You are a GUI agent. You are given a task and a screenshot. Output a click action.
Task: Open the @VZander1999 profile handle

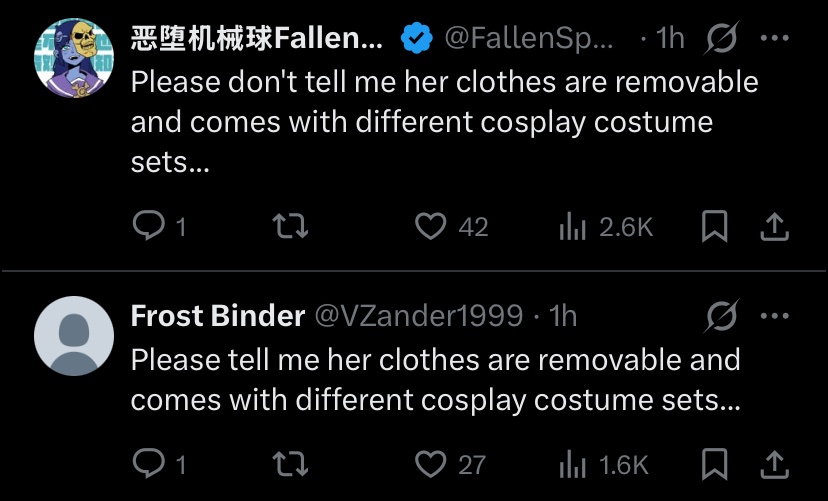coord(419,316)
